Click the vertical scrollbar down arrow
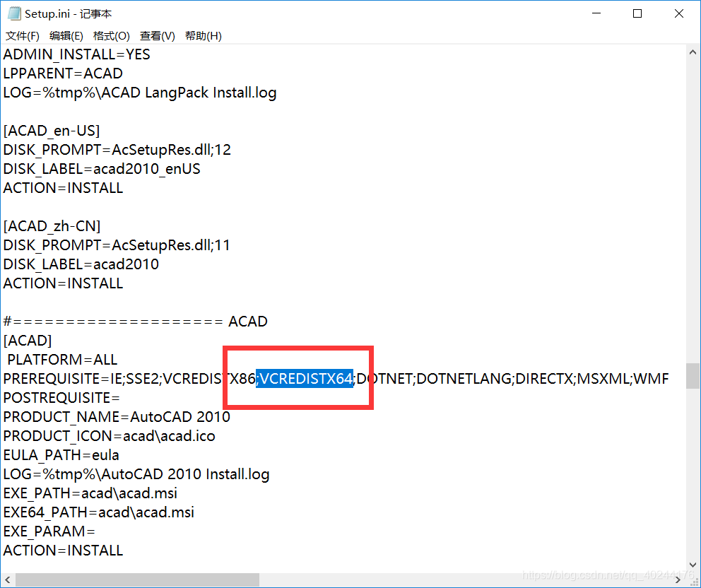 [x=693, y=565]
